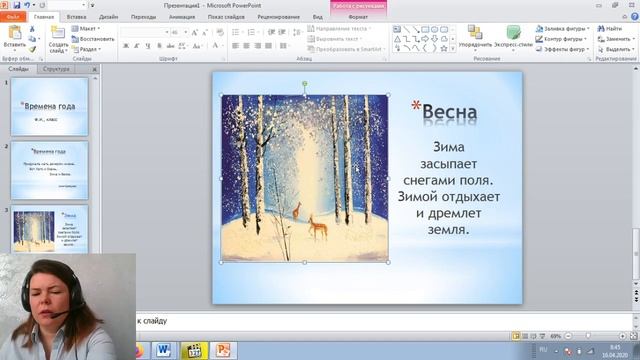The height and width of the screenshot is (360, 640).
Task: Switch to the Дизайн ribbon tab
Action: (109, 17)
